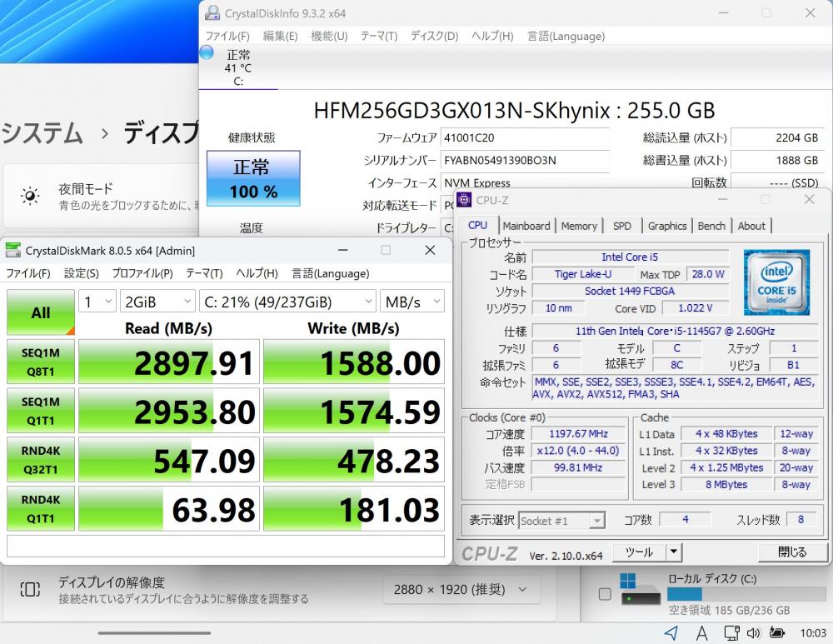Open the ファイル(F) menu in CrystalDiskMark
Image resolution: width=833 pixels, height=644 pixels.
(28, 273)
